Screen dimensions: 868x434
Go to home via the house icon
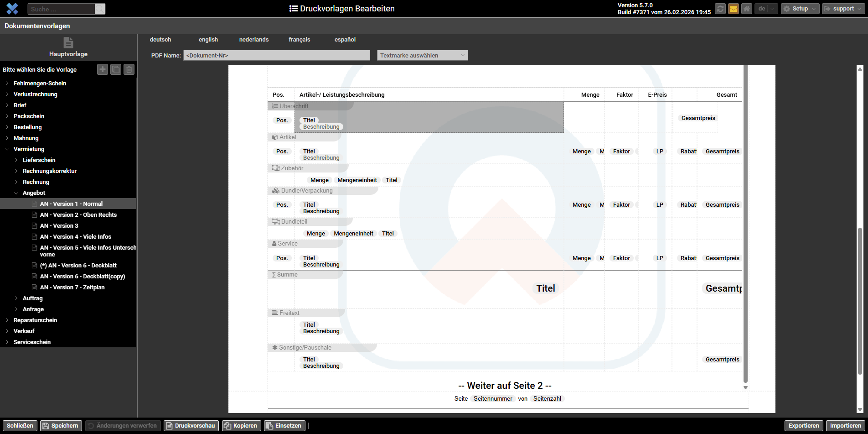[x=747, y=9]
